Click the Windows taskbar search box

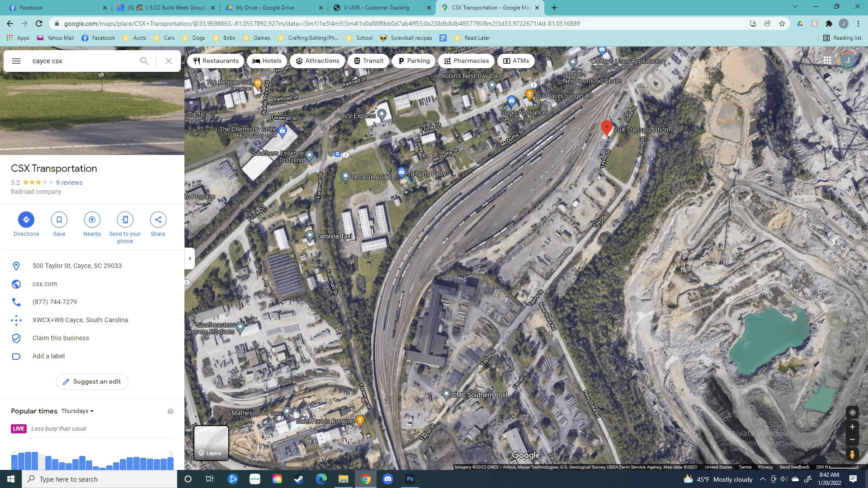(99, 479)
